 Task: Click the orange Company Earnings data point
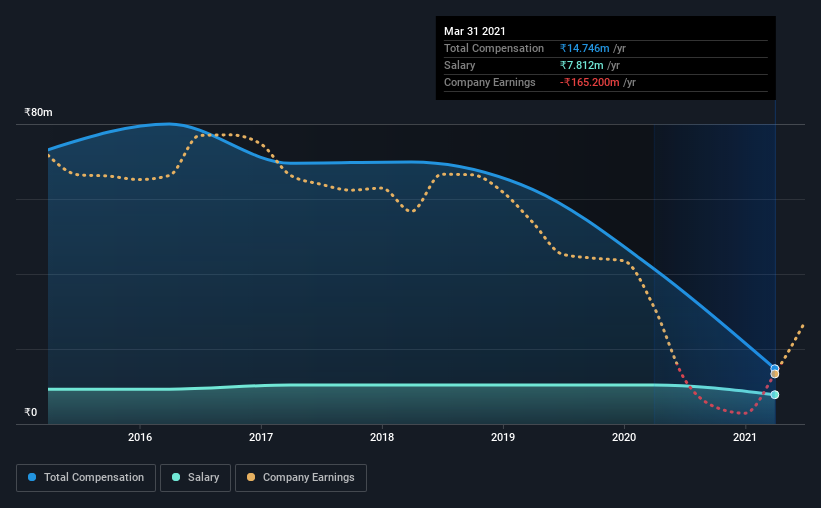[x=774, y=374]
